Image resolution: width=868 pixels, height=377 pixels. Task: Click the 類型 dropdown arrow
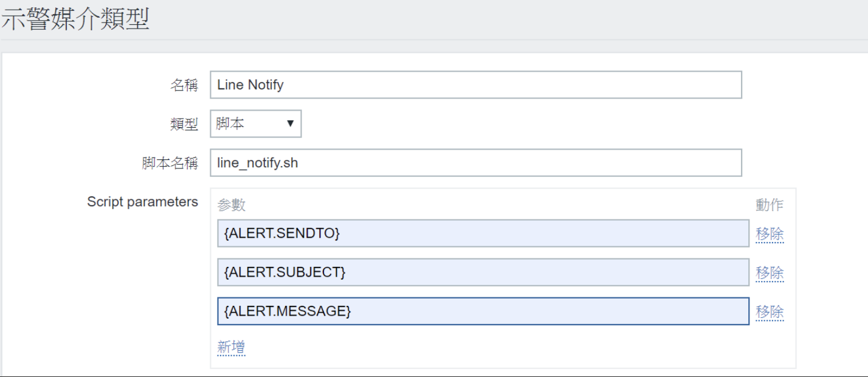290,123
